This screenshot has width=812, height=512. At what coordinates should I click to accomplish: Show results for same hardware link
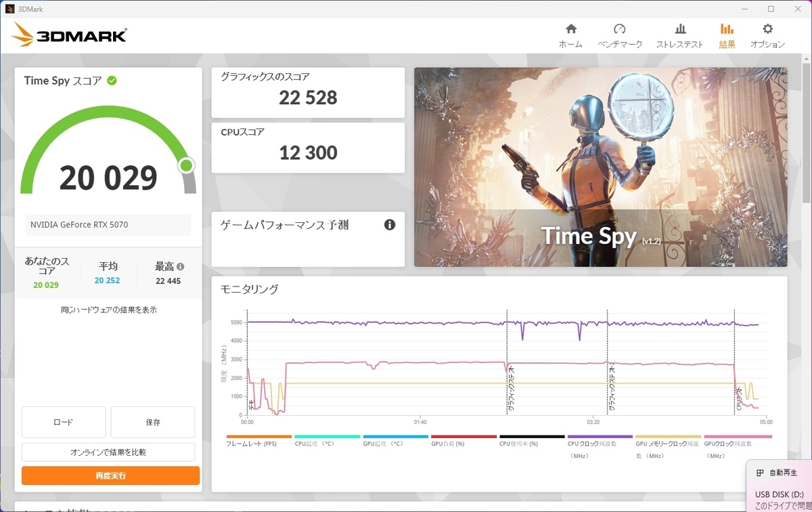tap(109, 310)
